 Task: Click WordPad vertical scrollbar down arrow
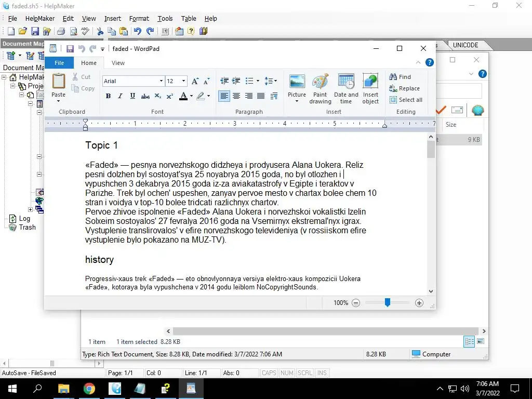click(x=431, y=291)
